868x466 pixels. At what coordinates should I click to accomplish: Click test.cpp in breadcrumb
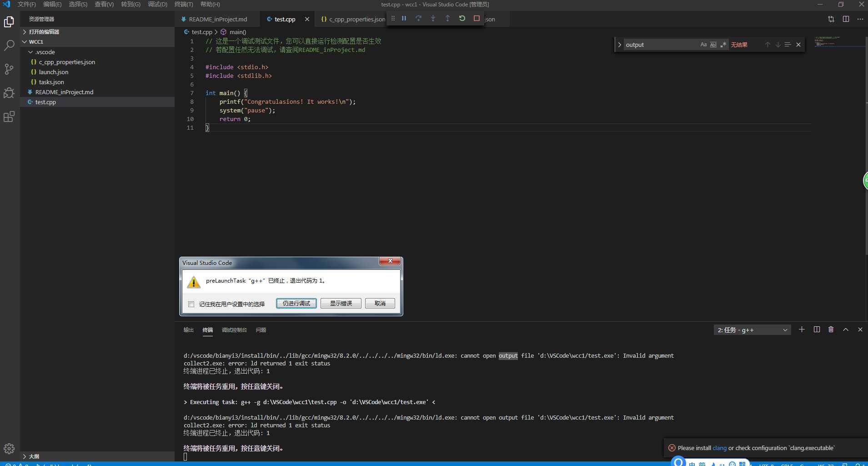(x=202, y=32)
